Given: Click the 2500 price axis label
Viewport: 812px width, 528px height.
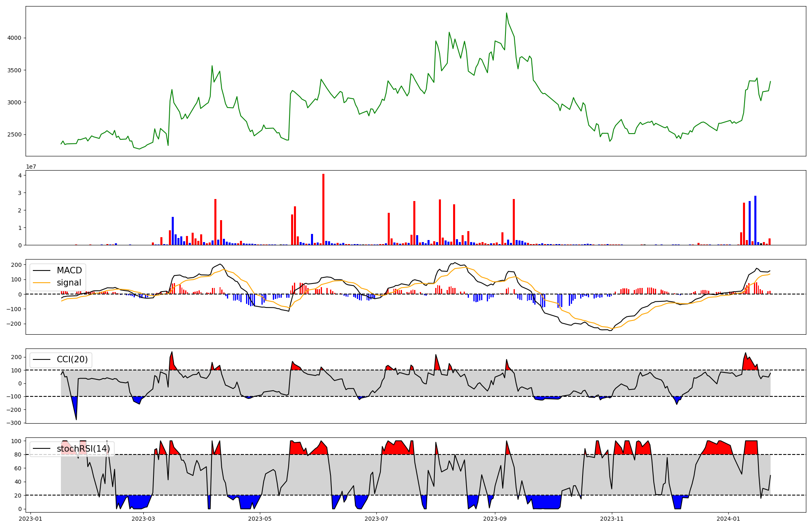Looking at the screenshot, I should click(15, 135).
